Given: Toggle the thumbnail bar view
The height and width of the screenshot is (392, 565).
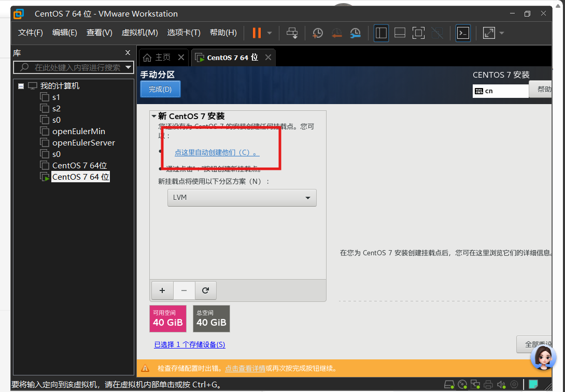Looking at the screenshot, I should point(400,33).
